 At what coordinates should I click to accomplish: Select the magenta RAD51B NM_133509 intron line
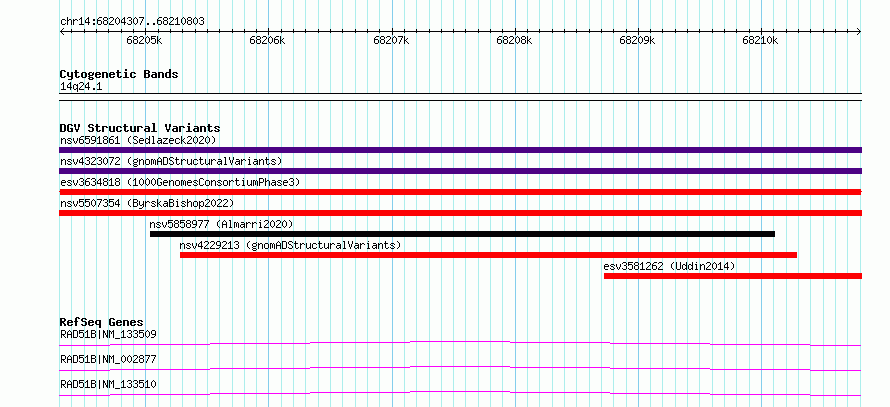(x=460, y=343)
